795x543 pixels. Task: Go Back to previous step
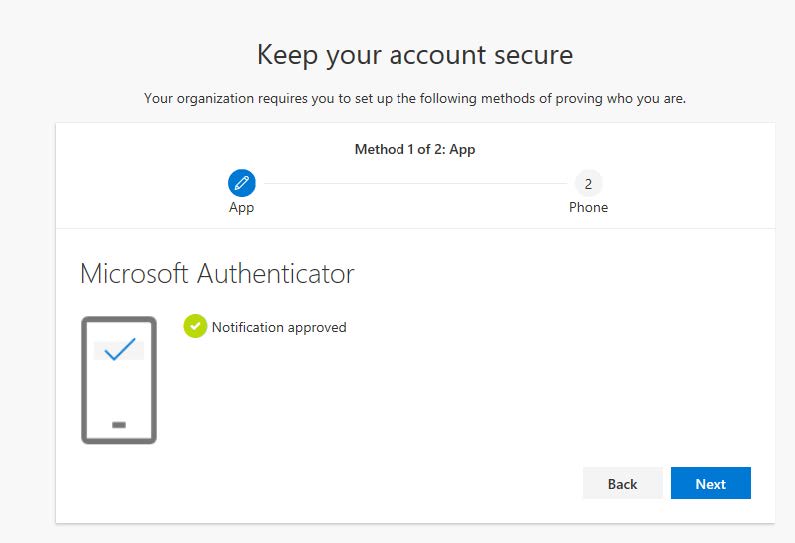click(x=623, y=483)
